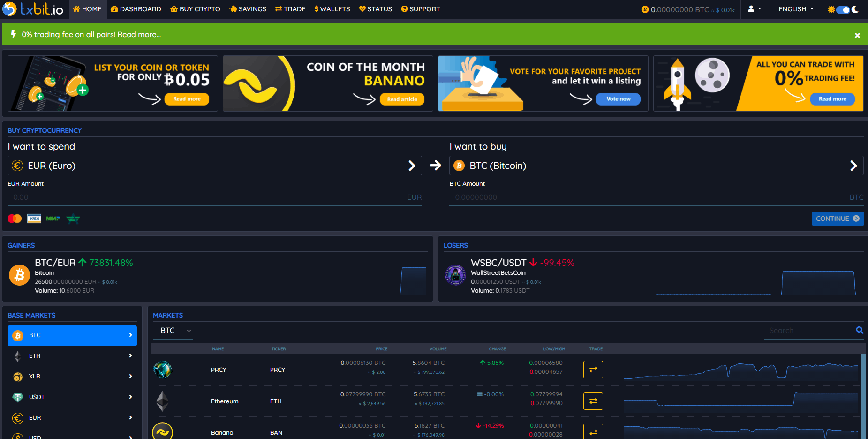Click the PRCY coin icon
Image resolution: width=868 pixels, height=439 pixels.
point(163,370)
